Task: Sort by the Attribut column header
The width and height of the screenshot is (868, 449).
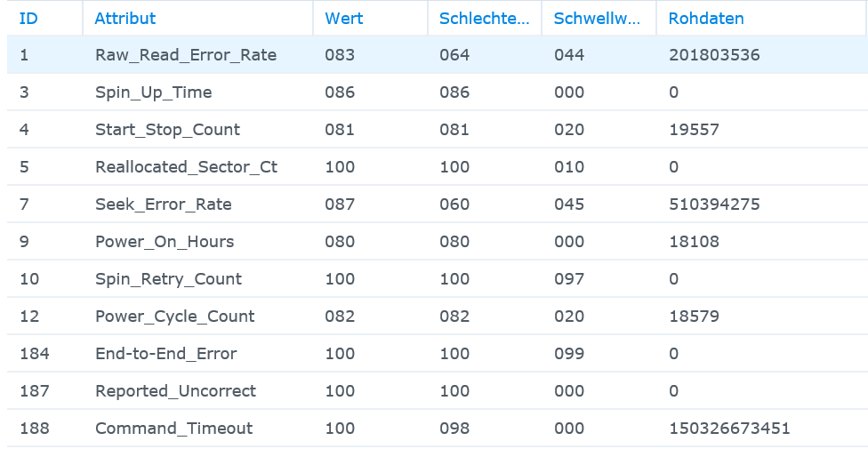Action: click(x=197, y=19)
